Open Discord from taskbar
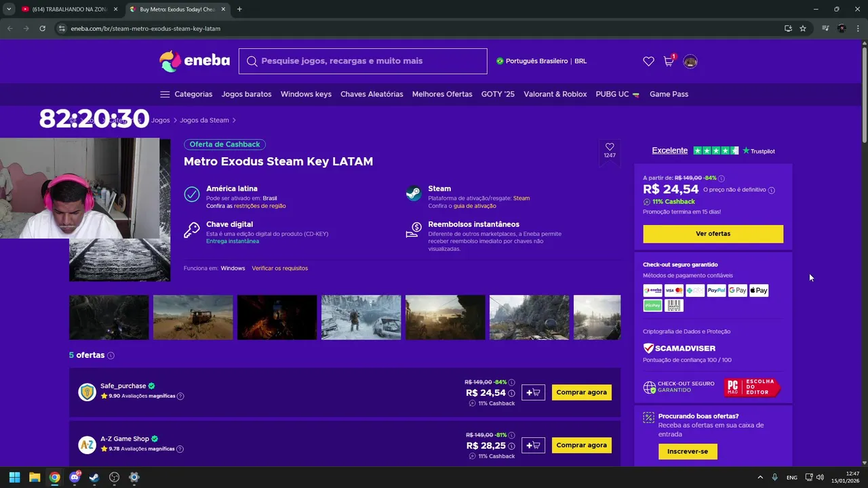The height and width of the screenshot is (488, 868). (x=75, y=477)
